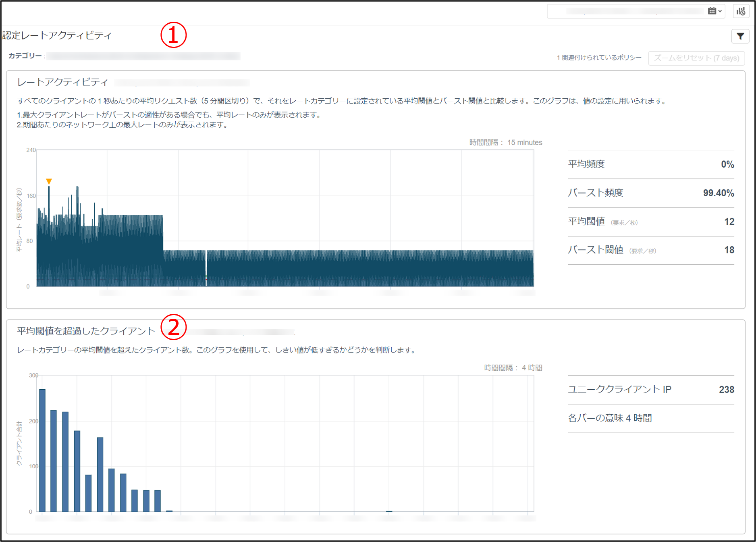756x542 pixels.
Task: Select the バースト頻度 99.40% statistic row
Action: click(650, 193)
